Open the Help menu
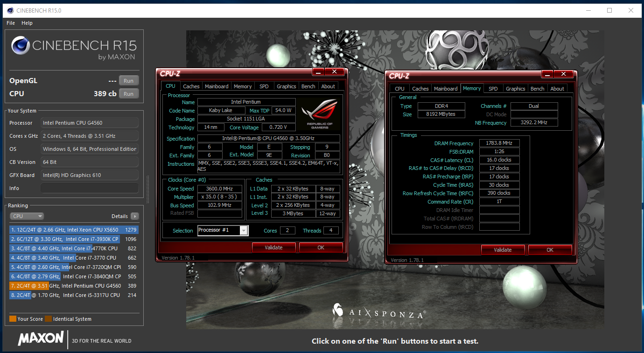The image size is (644, 353). (27, 23)
